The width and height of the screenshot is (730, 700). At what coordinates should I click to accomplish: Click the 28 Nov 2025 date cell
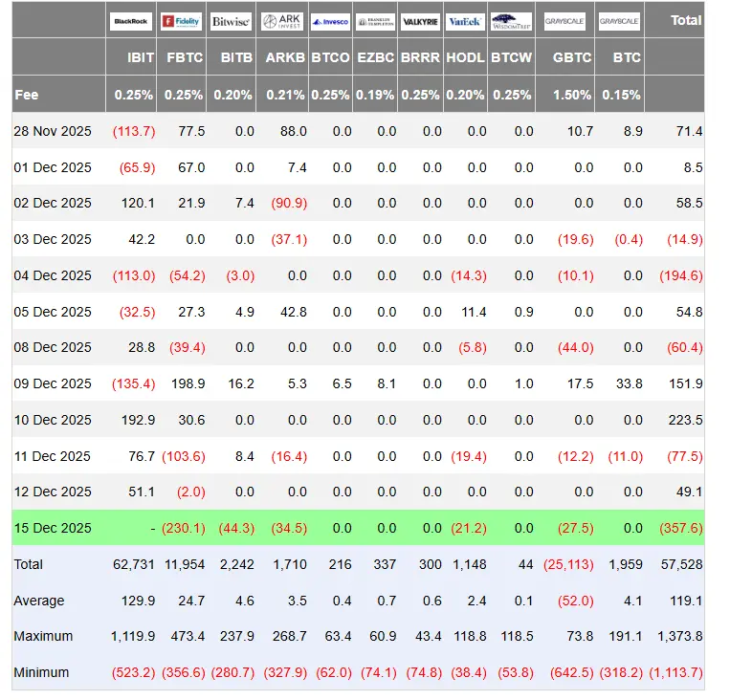[53, 131]
